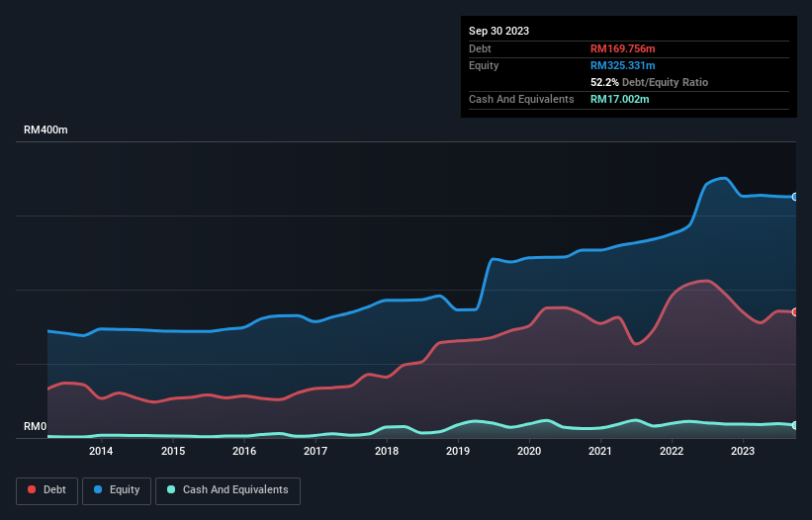This screenshot has width=812, height=520.
Task: Click the 2022 x-axis label
Action: (672, 451)
